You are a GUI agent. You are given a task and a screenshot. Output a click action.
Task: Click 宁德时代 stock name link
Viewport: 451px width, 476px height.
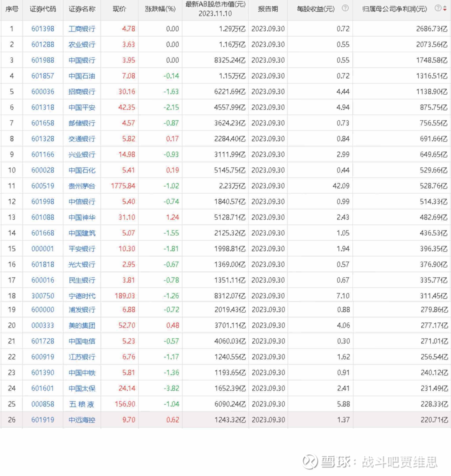(x=82, y=296)
